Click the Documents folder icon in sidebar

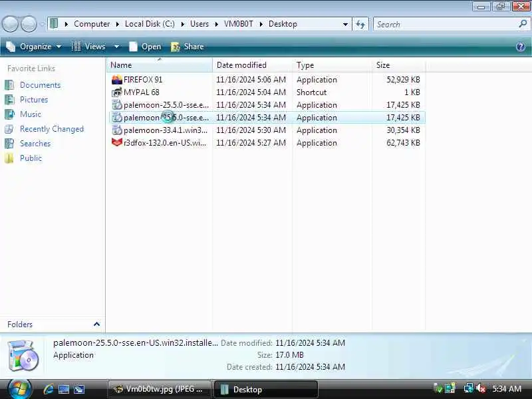[9, 85]
